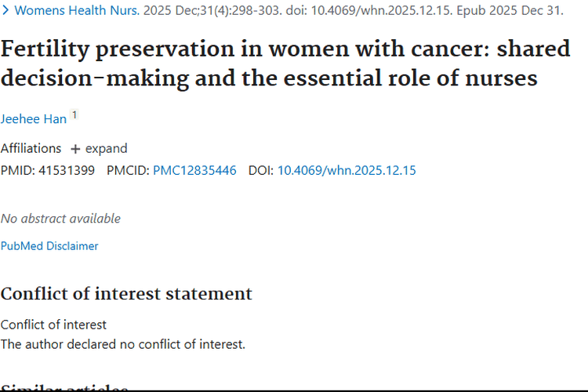This screenshot has height=392, width=588.
Task: Click the chevron before Womens Health Nurs.
Action: tap(6, 11)
